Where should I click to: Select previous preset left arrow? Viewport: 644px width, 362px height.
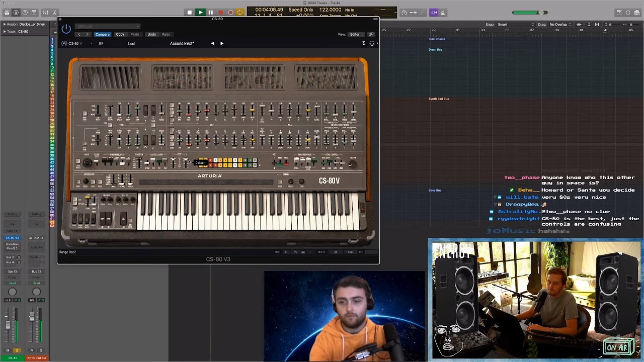pos(212,44)
